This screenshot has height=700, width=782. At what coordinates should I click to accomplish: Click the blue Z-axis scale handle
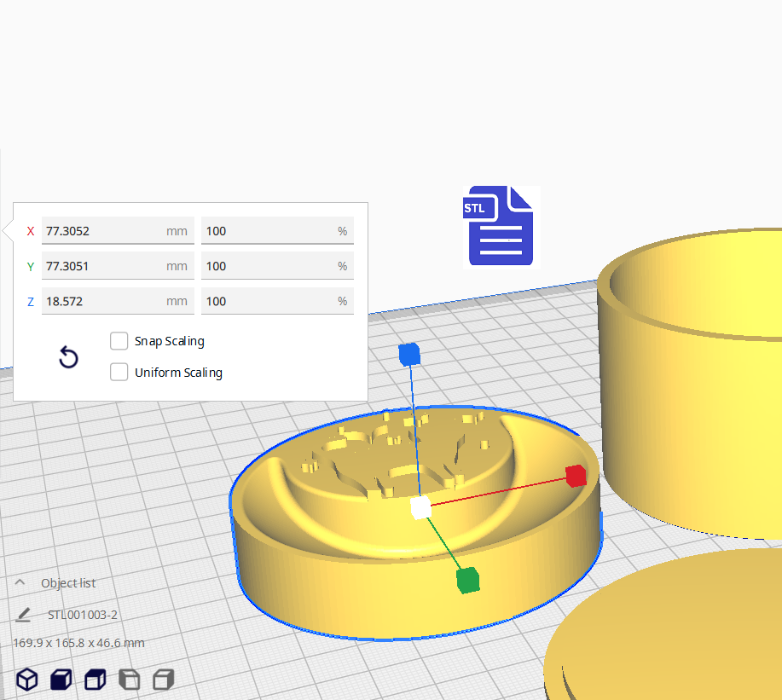410,355
